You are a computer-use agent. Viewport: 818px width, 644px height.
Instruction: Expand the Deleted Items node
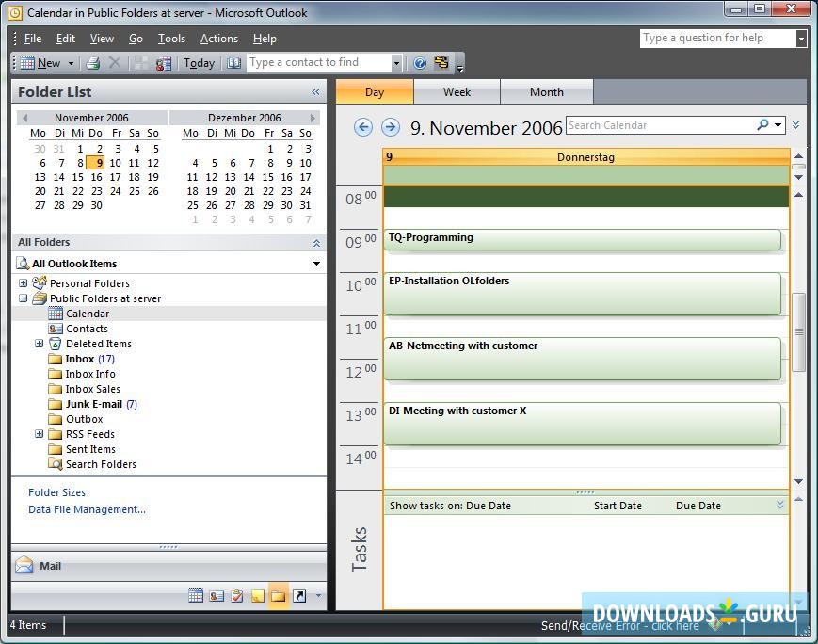pyautogui.click(x=40, y=344)
